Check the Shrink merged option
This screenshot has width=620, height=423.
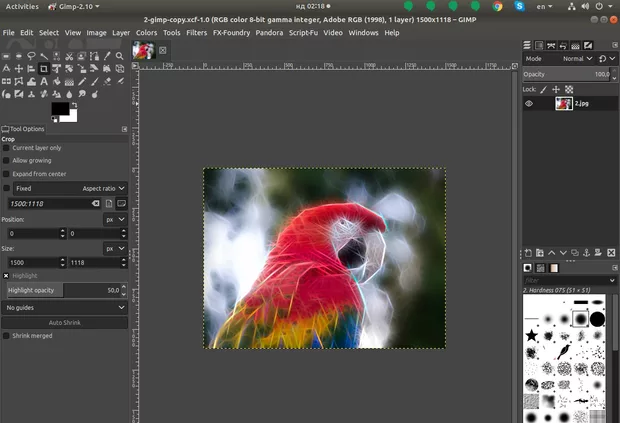(6, 336)
